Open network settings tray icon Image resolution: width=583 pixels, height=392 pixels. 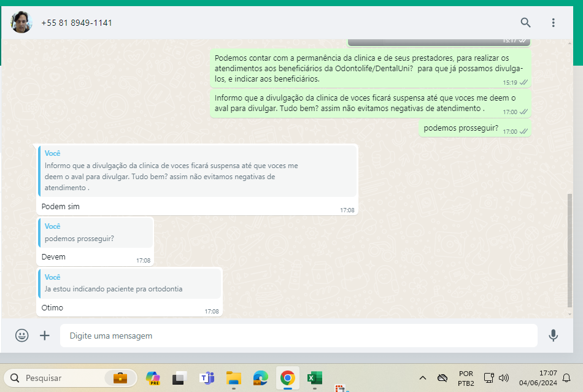click(488, 378)
